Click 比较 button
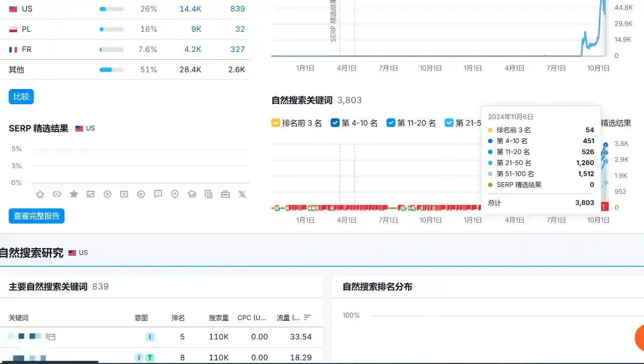 (x=21, y=96)
